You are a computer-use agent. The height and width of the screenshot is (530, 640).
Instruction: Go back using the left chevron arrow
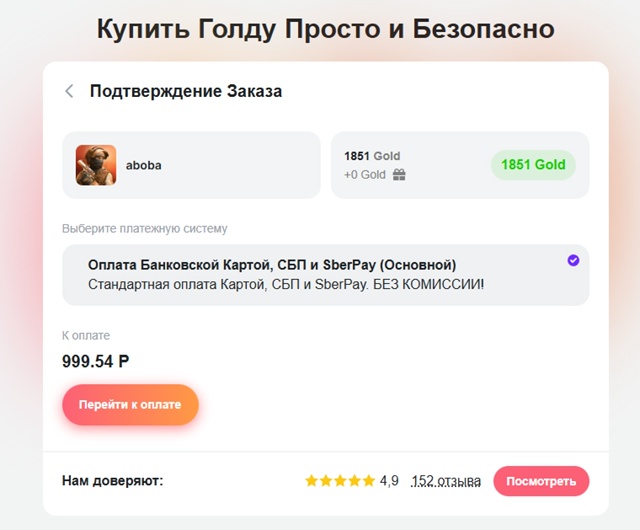point(69,91)
